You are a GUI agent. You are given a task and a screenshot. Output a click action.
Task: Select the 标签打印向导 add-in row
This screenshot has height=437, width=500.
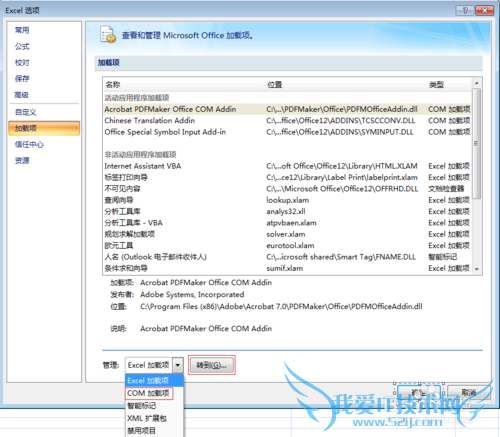point(287,177)
